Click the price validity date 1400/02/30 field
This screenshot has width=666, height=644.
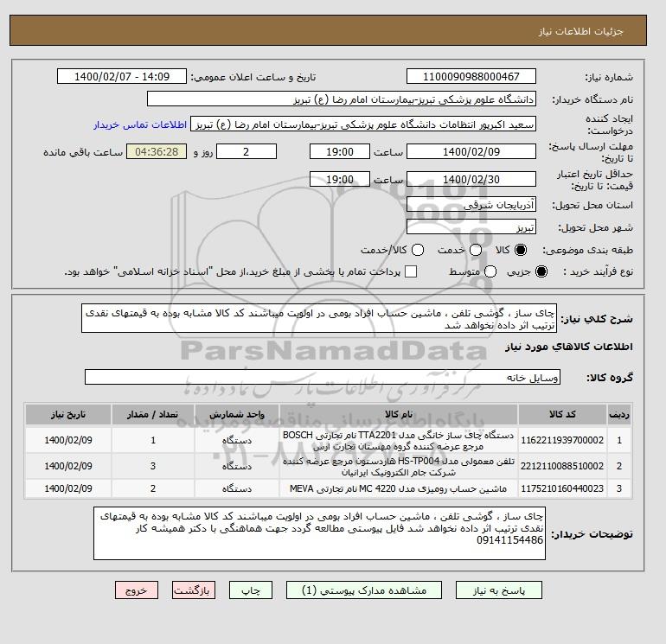coord(471,179)
